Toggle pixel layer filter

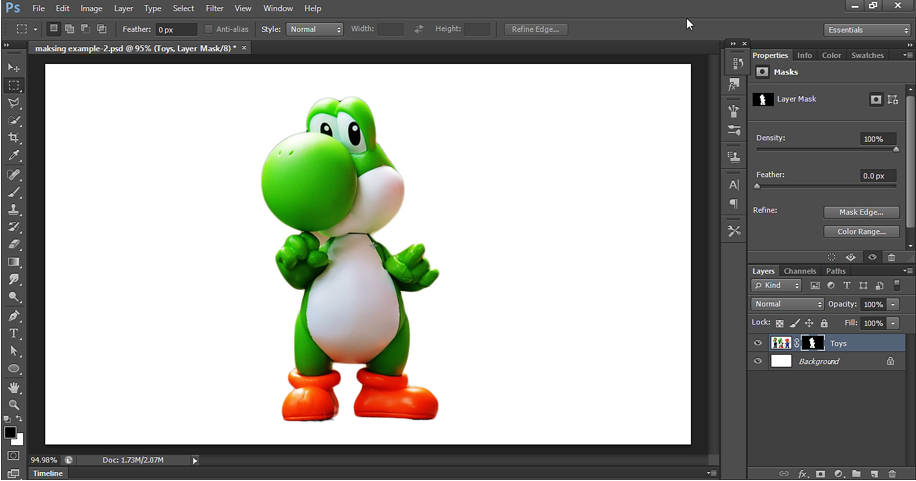coord(815,285)
